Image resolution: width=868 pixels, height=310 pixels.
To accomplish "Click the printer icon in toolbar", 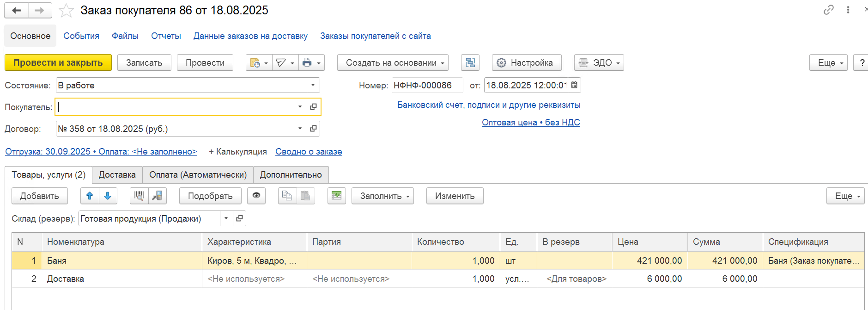I will tap(307, 62).
